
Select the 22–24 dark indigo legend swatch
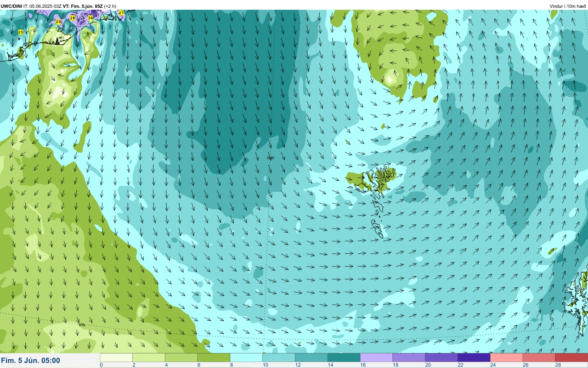[x=474, y=357]
